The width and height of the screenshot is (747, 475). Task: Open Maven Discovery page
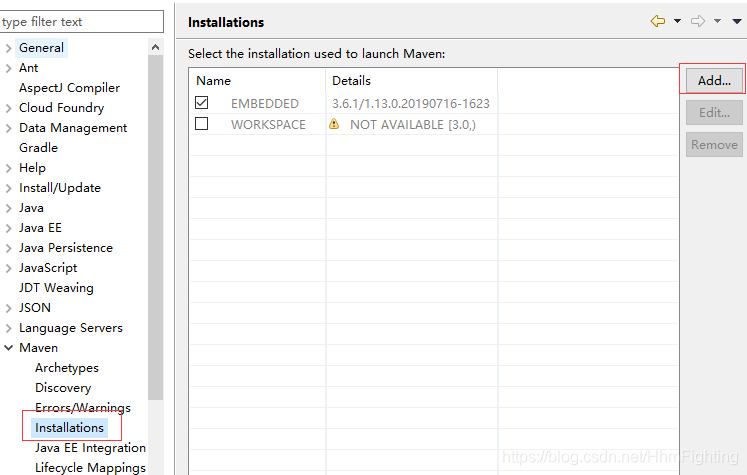pos(63,388)
